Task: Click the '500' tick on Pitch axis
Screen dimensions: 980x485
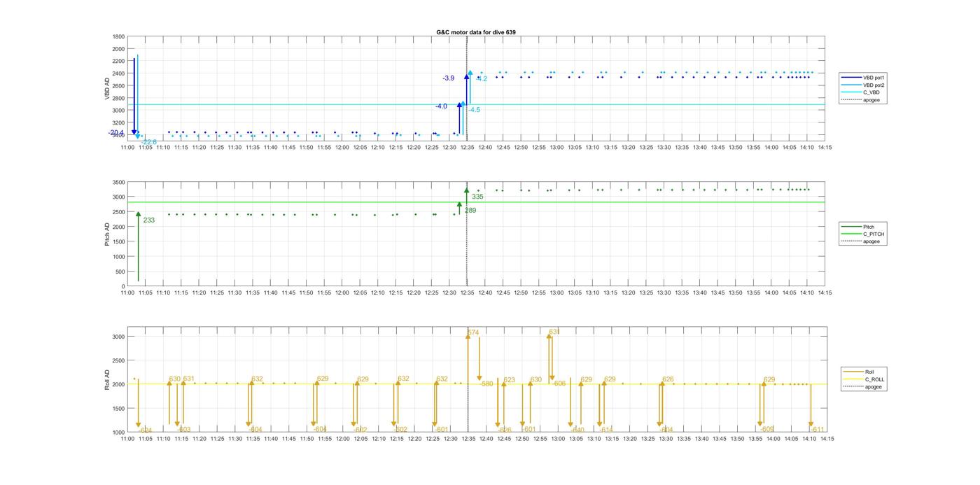Action: coord(120,272)
